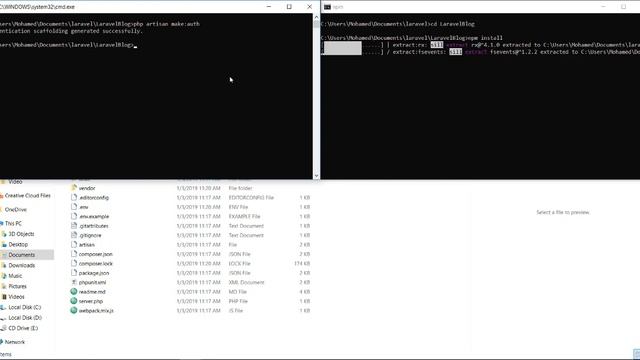Select the readme.md file icon

tap(74, 291)
